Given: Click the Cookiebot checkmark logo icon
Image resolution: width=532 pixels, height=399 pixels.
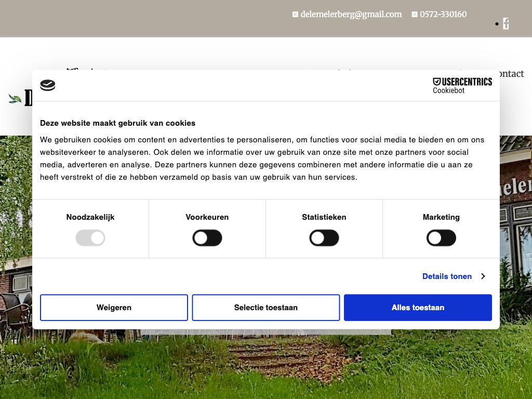Looking at the screenshot, I should (x=48, y=85).
